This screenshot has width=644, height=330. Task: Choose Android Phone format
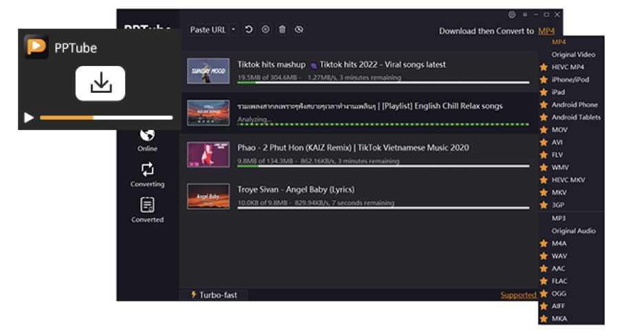click(575, 104)
